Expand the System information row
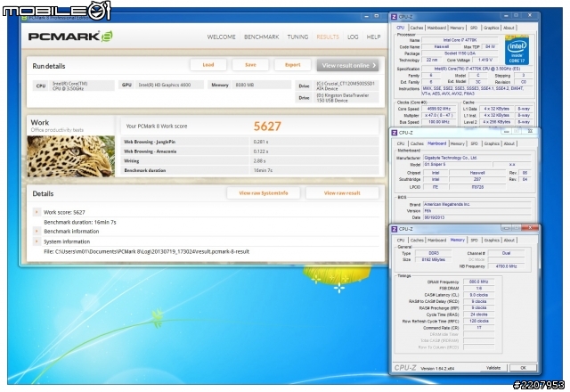The width and height of the screenshot is (570, 392). pyautogui.click(x=37, y=241)
